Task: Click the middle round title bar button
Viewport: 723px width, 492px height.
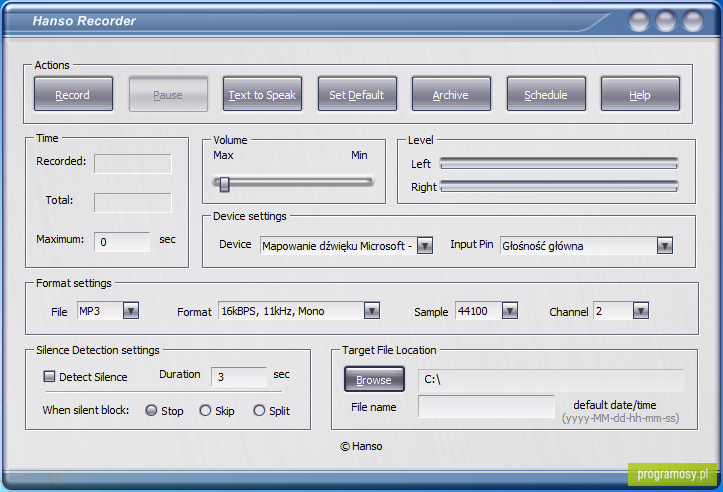Action: (666, 21)
